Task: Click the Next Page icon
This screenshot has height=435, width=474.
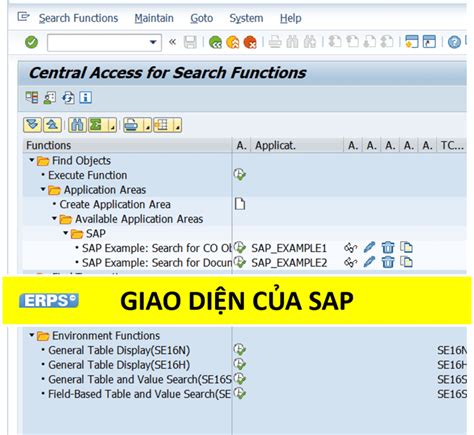Action: pyautogui.click(x=370, y=42)
